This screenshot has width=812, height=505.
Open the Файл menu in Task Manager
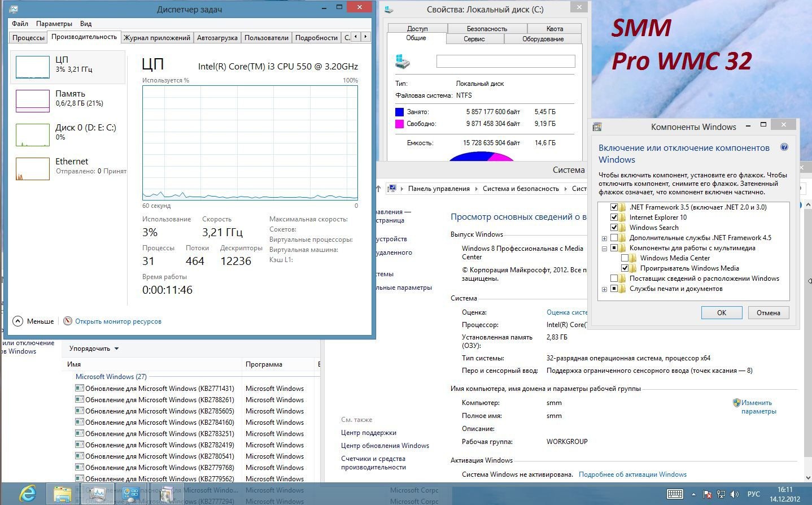(20, 24)
